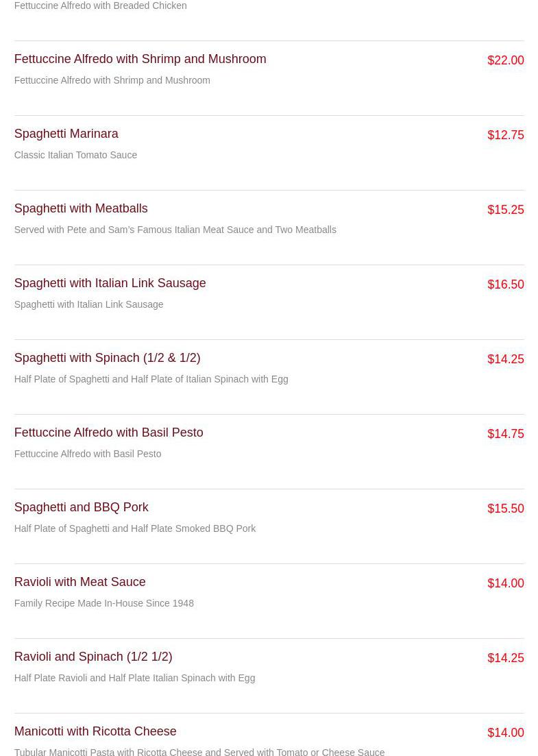538x756 pixels.
Task: Click the "Classic Italian Tomato Sauce" description
Action: pos(75,156)
